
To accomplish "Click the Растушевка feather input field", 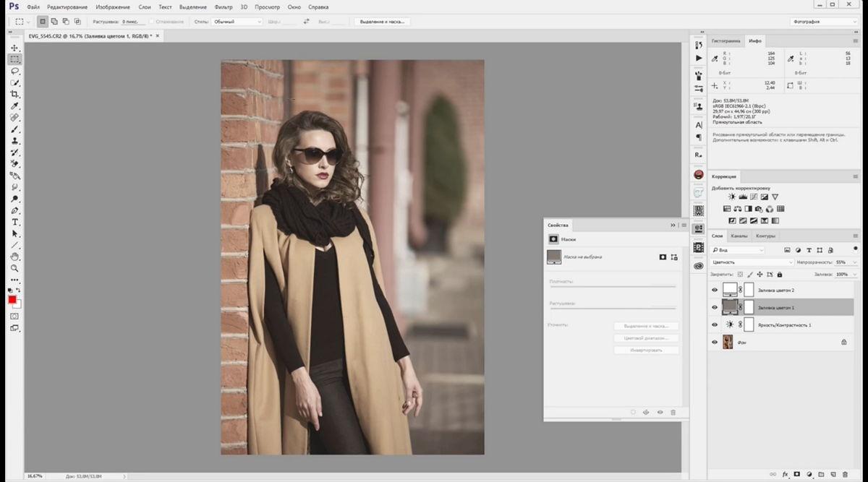I will (x=132, y=22).
